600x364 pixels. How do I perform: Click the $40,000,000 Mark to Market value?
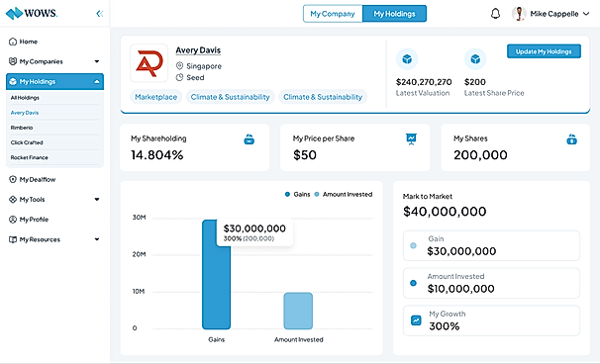[x=445, y=211]
